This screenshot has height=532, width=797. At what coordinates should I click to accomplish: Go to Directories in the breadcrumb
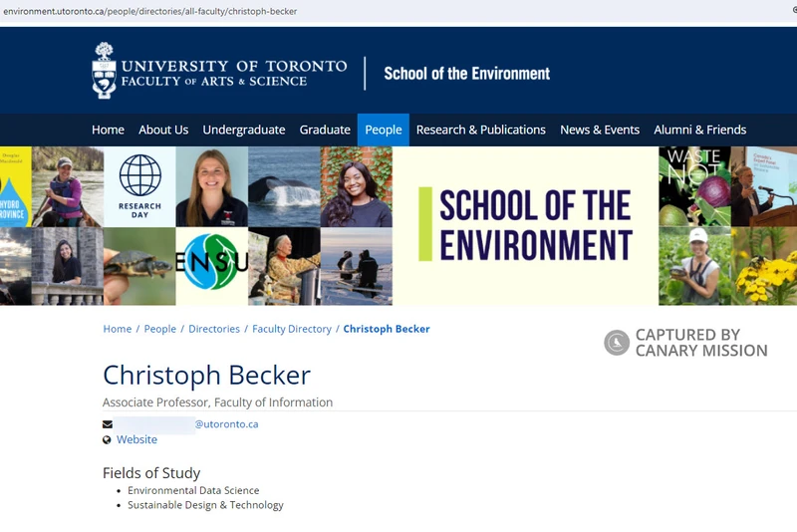click(x=214, y=329)
